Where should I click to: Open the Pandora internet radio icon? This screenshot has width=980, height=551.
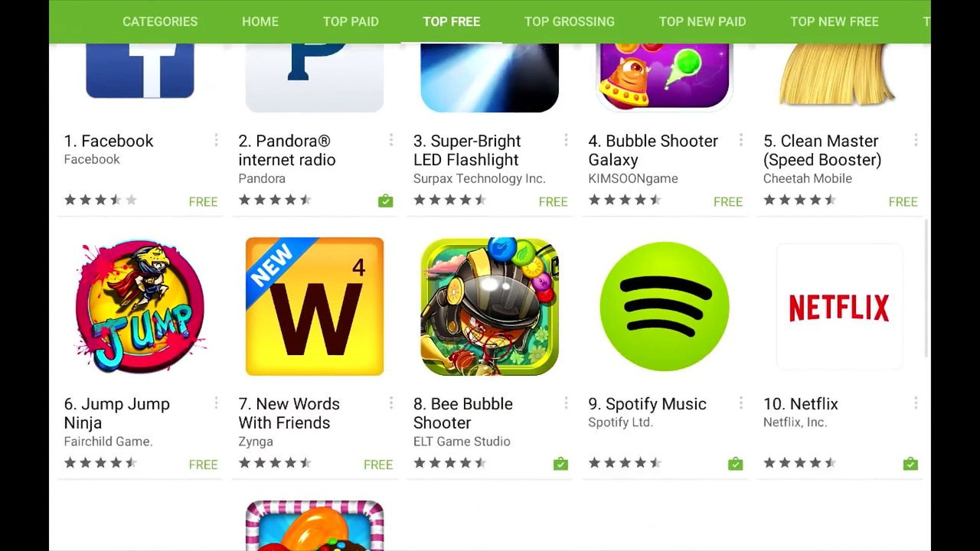click(315, 77)
